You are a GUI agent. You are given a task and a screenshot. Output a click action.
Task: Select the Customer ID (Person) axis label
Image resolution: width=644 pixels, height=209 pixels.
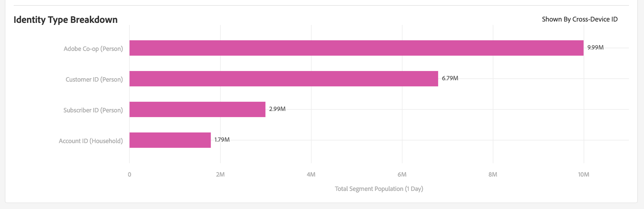click(x=94, y=80)
